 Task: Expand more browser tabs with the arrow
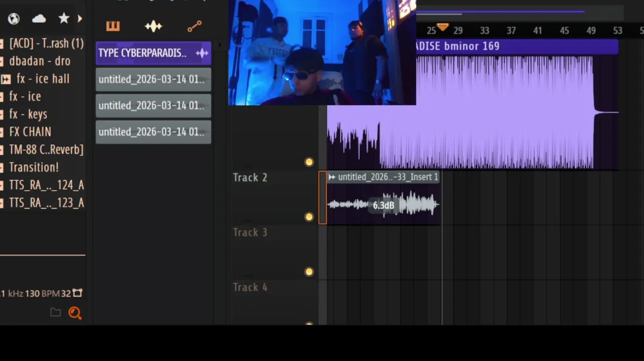tap(79, 19)
